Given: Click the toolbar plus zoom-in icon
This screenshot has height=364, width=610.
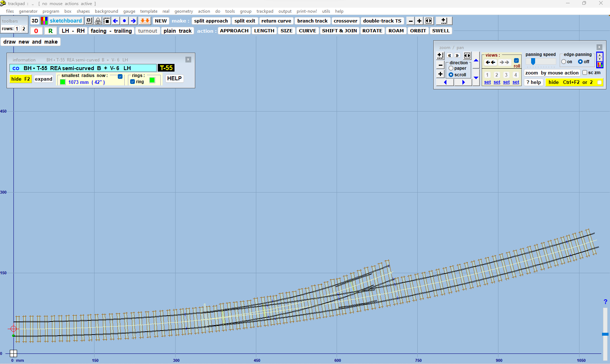Looking at the screenshot, I should point(419,21).
